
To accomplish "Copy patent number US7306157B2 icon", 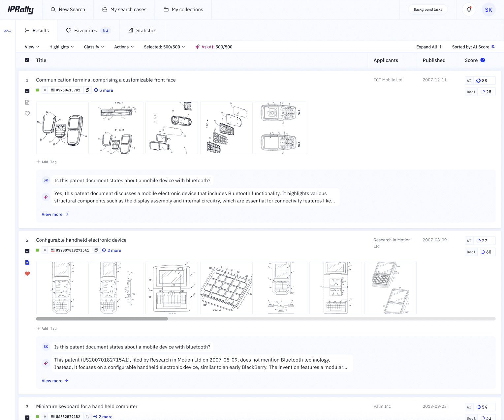I will (87, 90).
